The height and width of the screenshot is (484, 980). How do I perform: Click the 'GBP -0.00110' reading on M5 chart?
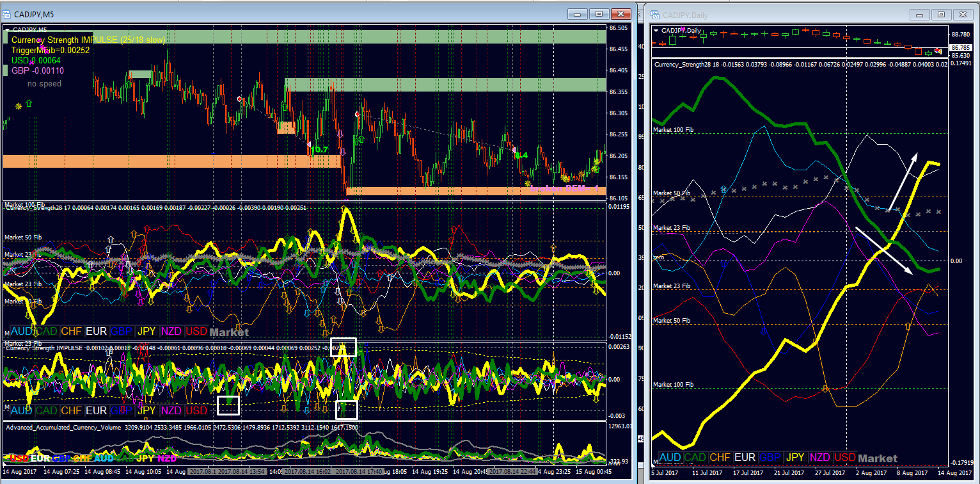coord(38,70)
